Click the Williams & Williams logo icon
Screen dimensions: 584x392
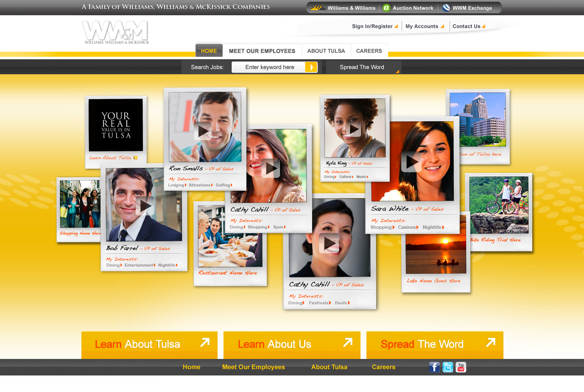[318, 8]
